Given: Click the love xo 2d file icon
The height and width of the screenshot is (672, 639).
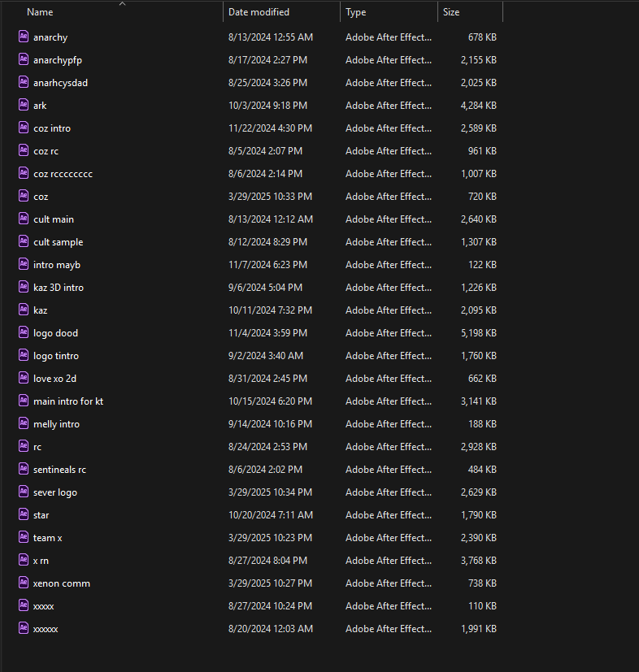Looking at the screenshot, I should coord(24,378).
